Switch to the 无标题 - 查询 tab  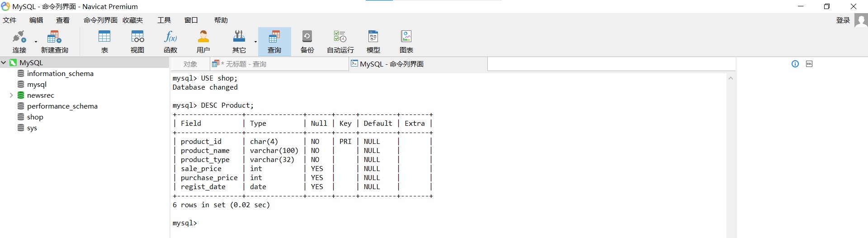(279, 64)
